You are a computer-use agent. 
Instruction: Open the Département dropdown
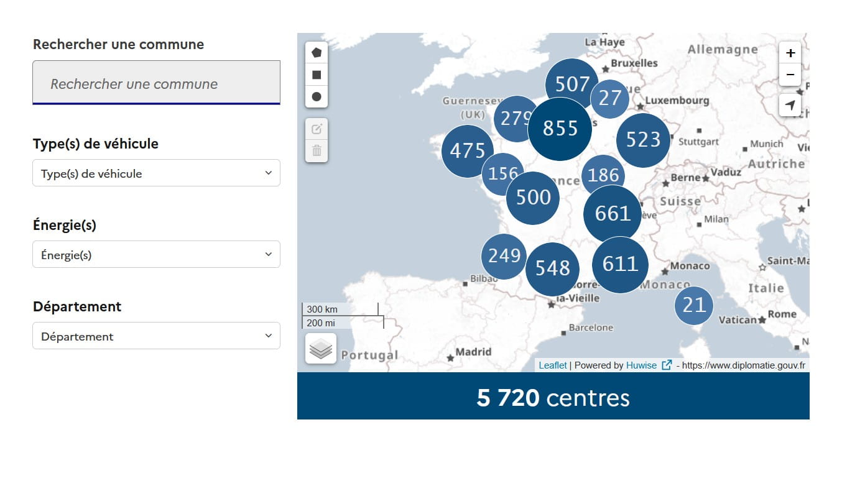[x=156, y=336]
